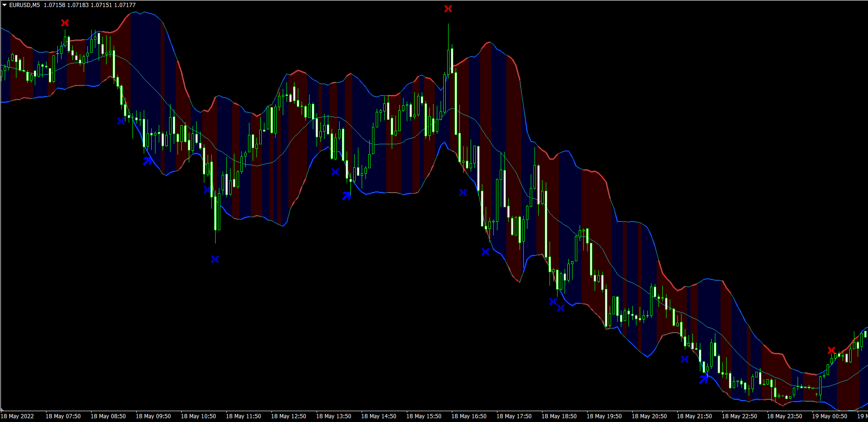Image resolution: width=868 pixels, height=422 pixels.
Task: Click the 18 May 22:50 time label
Action: [739, 416]
